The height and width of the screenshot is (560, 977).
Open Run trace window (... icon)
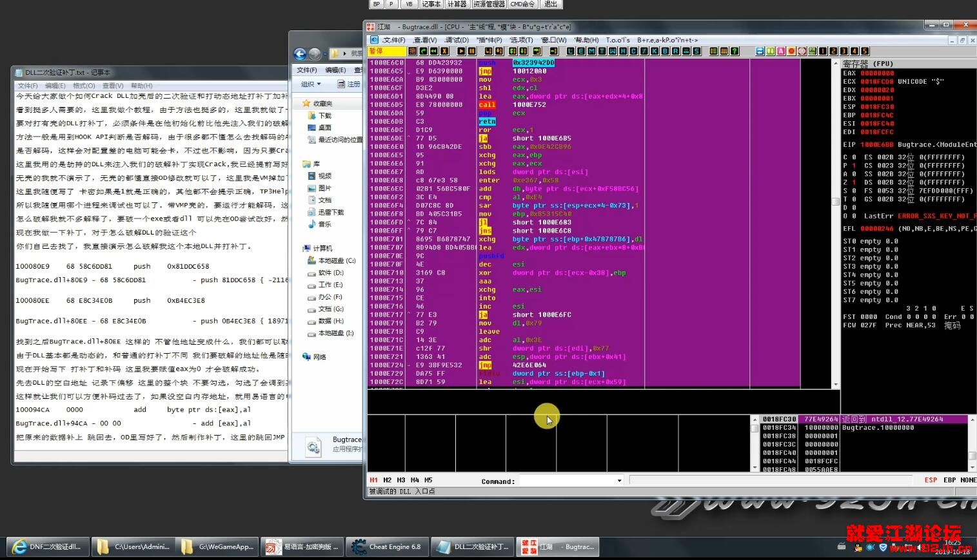[x=686, y=51]
